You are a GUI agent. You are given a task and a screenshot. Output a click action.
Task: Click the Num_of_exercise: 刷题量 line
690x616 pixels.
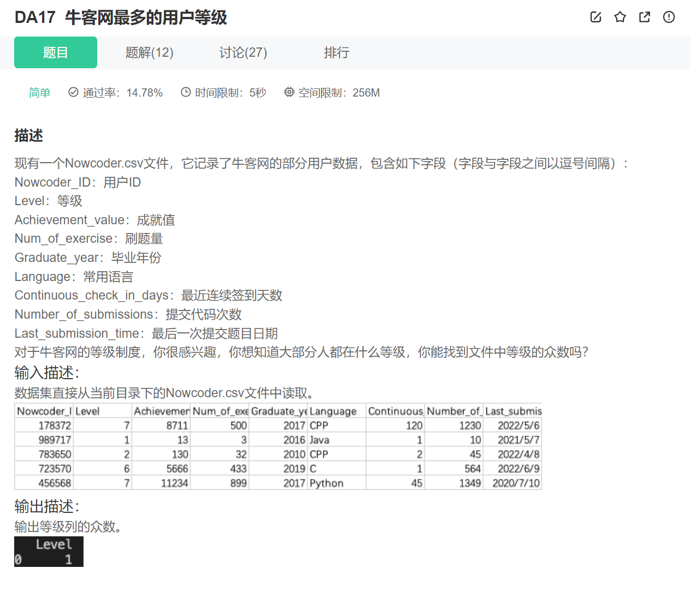click(88, 238)
